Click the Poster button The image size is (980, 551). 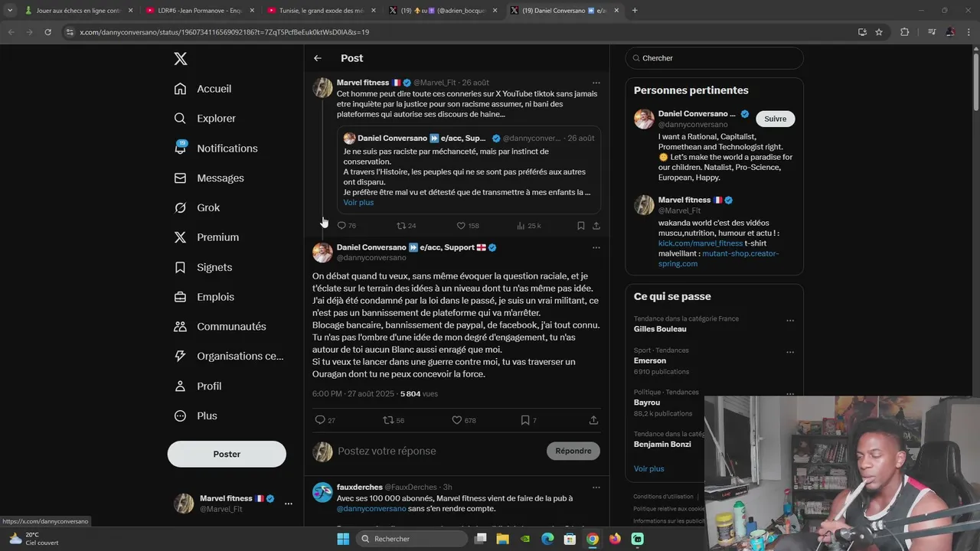point(227,454)
